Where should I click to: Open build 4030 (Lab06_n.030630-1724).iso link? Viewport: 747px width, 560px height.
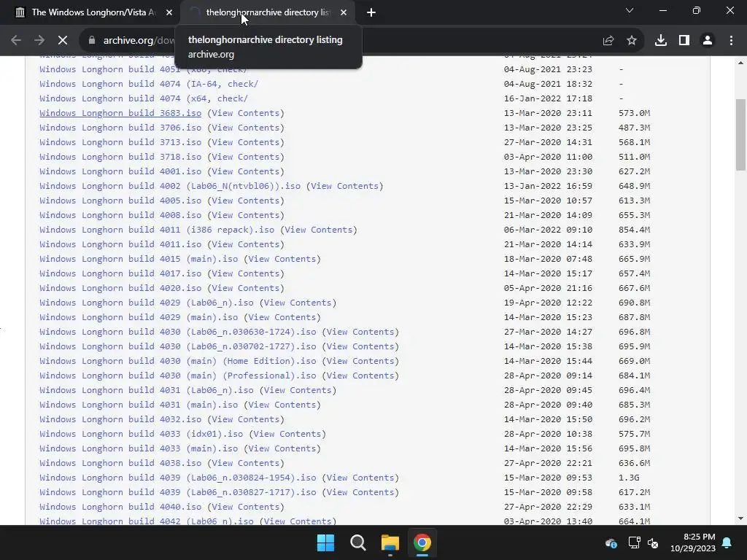point(178,332)
